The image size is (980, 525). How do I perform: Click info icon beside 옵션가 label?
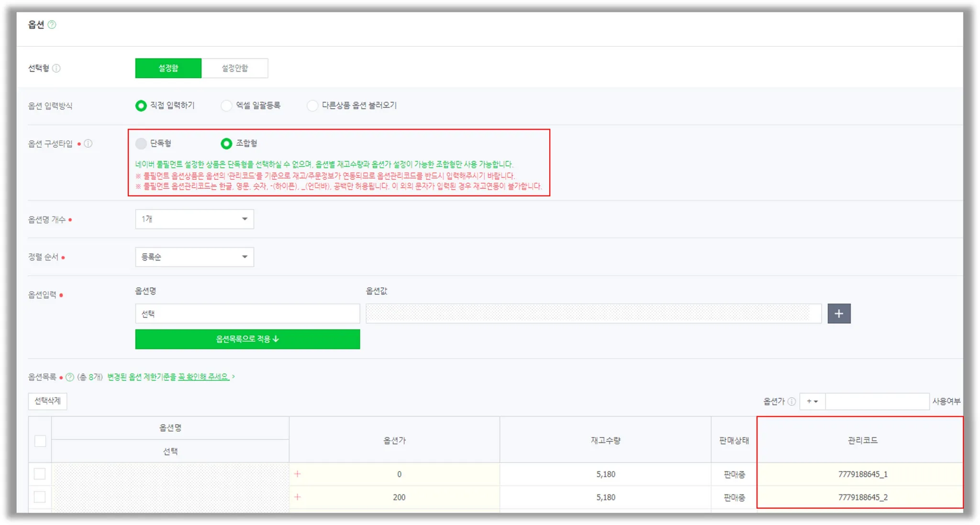click(792, 402)
